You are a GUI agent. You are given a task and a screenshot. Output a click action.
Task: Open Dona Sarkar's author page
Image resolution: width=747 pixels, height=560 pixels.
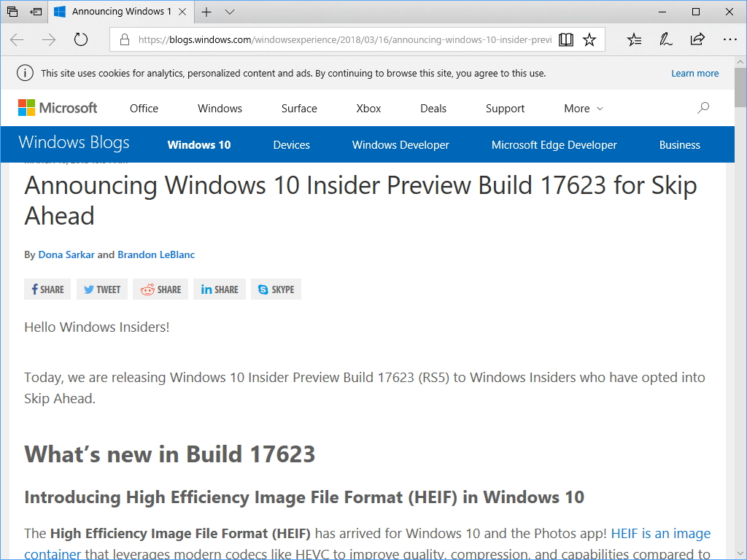[66, 254]
